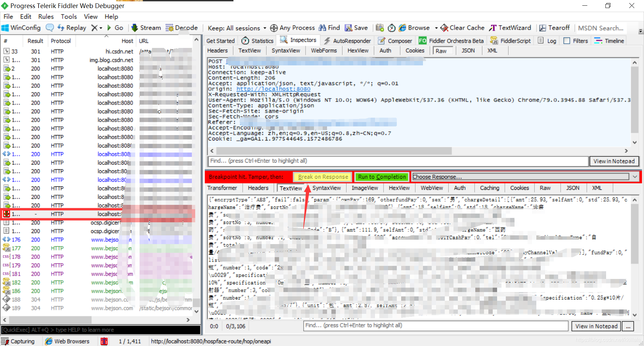Select the request HexView tab
The width and height of the screenshot is (644, 346).
click(x=358, y=51)
